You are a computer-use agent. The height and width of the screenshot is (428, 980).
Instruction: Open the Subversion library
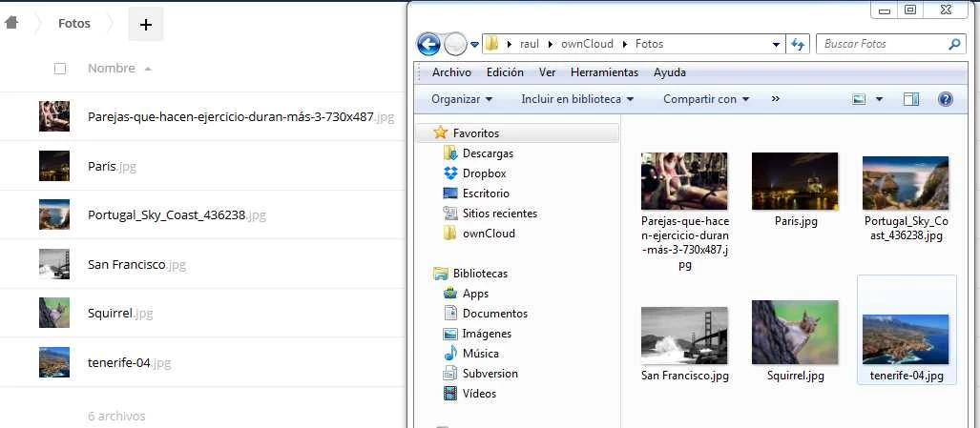490,373
